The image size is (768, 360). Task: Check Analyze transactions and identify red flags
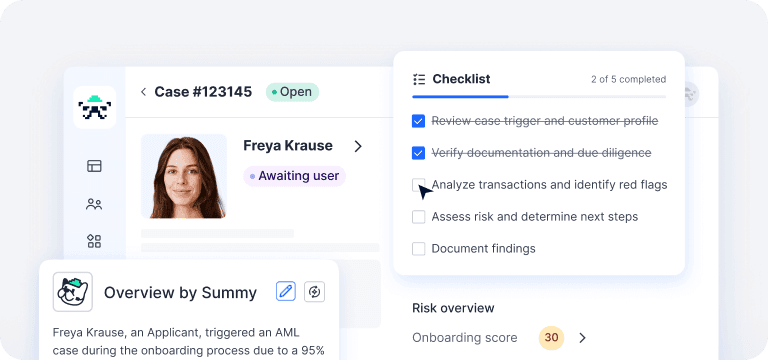coord(418,185)
